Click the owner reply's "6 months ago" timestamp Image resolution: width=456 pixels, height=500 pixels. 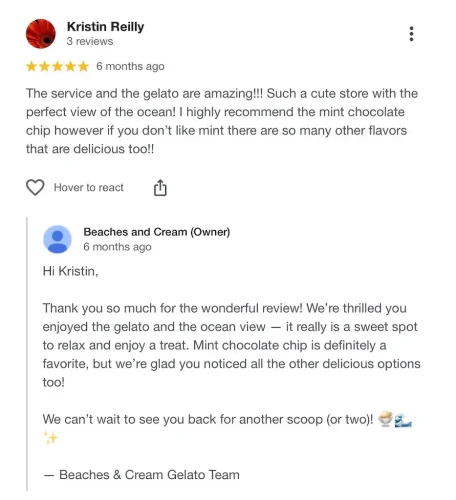[x=117, y=247]
